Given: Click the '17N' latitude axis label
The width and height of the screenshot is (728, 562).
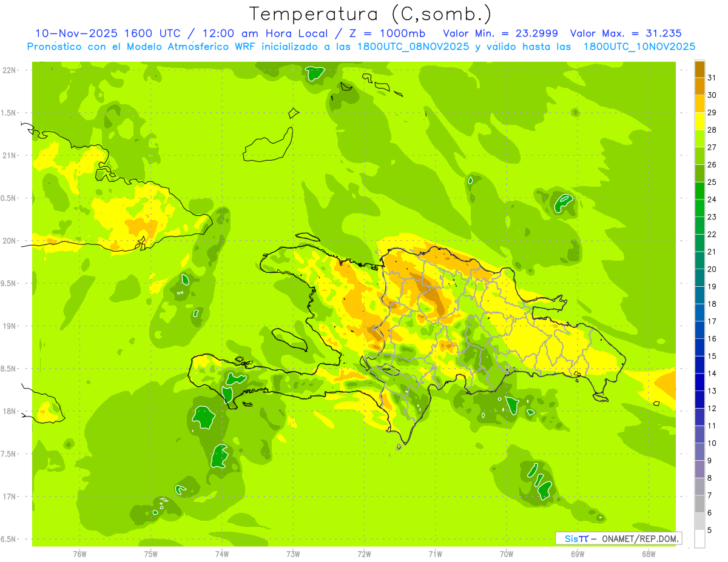Looking at the screenshot, I should pyautogui.click(x=10, y=497).
